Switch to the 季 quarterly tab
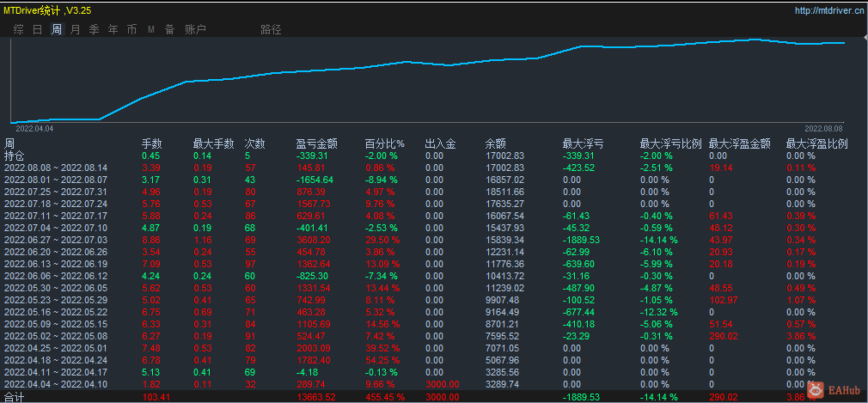Viewport: 868px width, 403px height. (x=95, y=30)
